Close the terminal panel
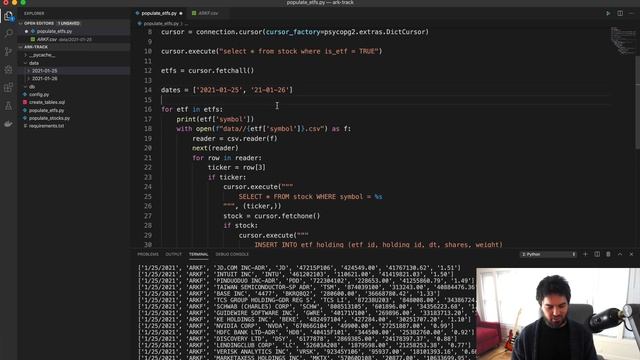Viewport: 640px width, 360px height. tap(631, 254)
